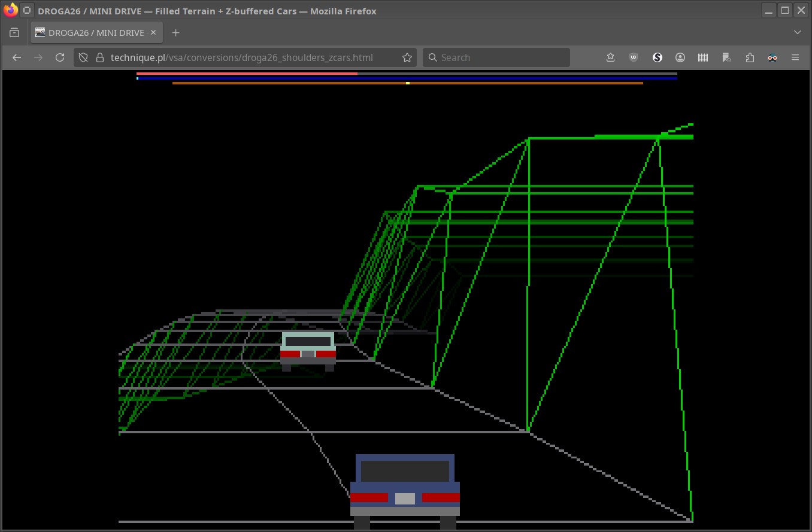Open the uBlock Origin extension popup

point(634,57)
